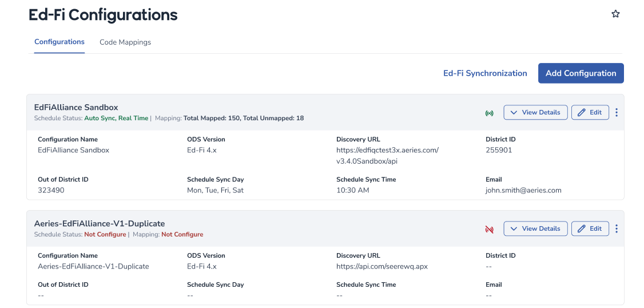
Task: Expand View Details for EdFiAlliance Sandbox
Action: (535, 112)
